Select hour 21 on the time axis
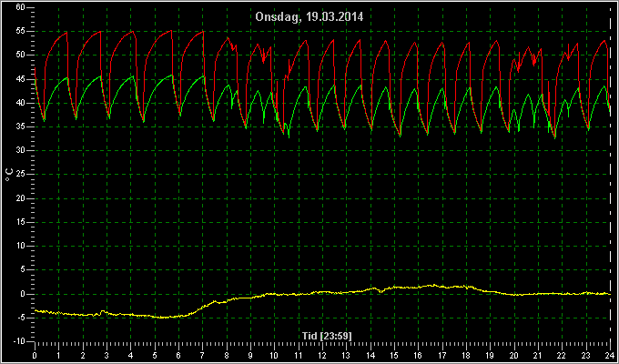The image size is (619, 364). [x=538, y=355]
